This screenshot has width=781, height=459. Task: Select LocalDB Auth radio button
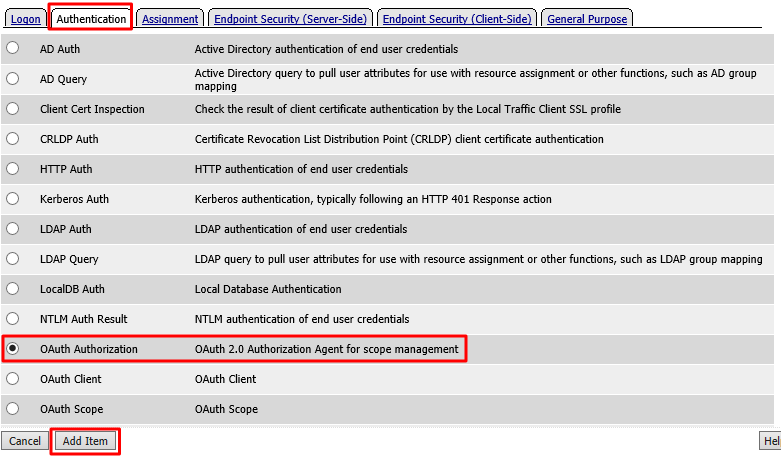coord(12,288)
